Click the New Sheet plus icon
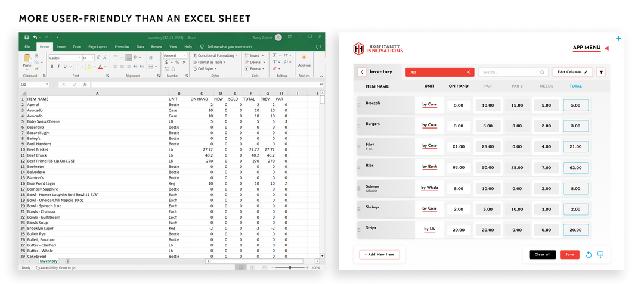This screenshot has width=644, height=284. 68,261
